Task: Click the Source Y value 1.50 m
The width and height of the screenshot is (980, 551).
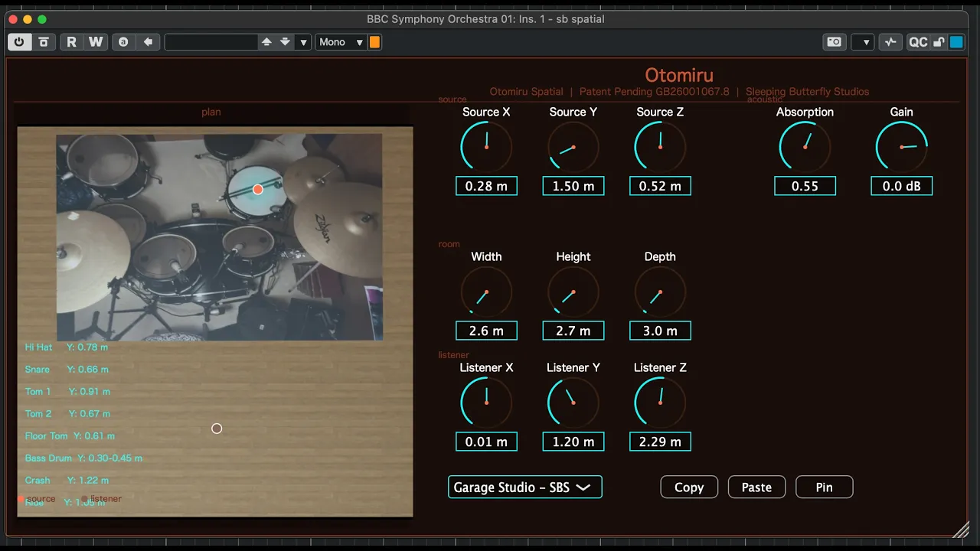Action: tap(573, 186)
